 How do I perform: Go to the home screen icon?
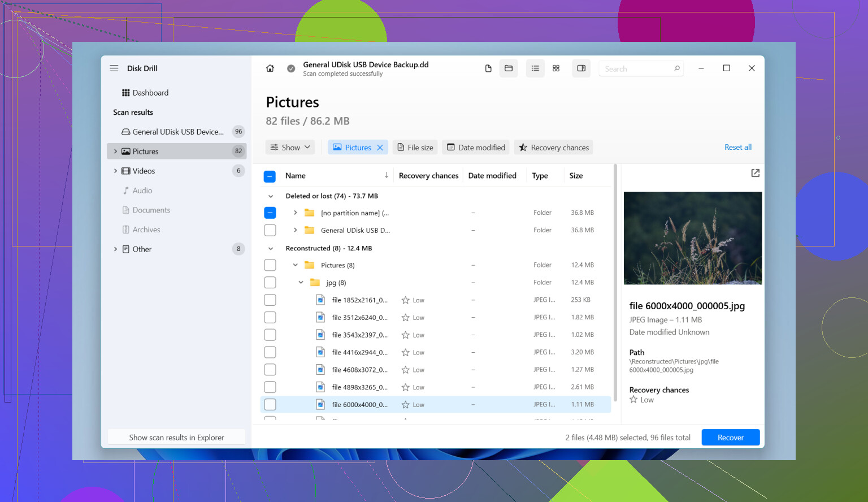tap(270, 68)
